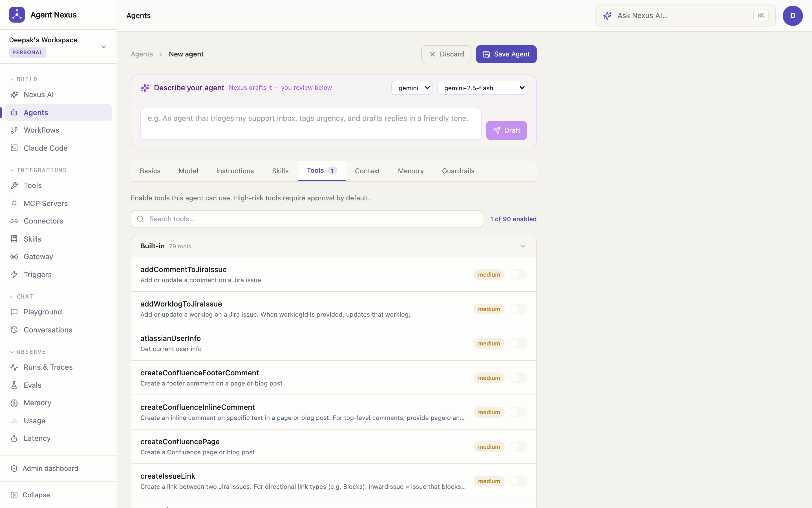Collapse the INTEGRATIONS sidebar section
This screenshot has width=812, height=508.
pyautogui.click(x=38, y=170)
